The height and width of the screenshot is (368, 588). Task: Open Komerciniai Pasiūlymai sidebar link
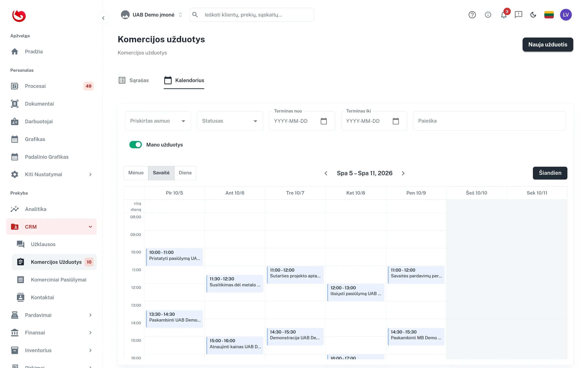coord(54,280)
